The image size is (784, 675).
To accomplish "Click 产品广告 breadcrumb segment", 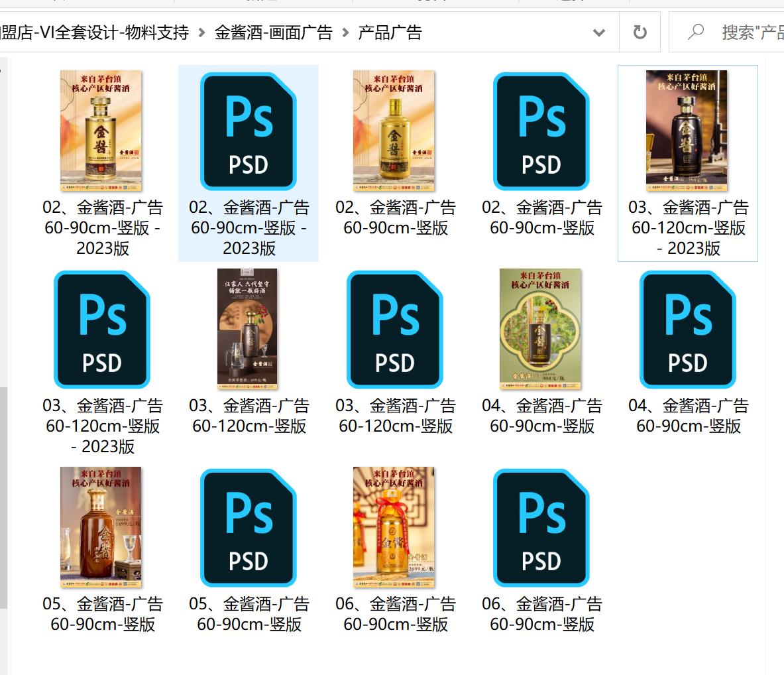I will coord(390,32).
